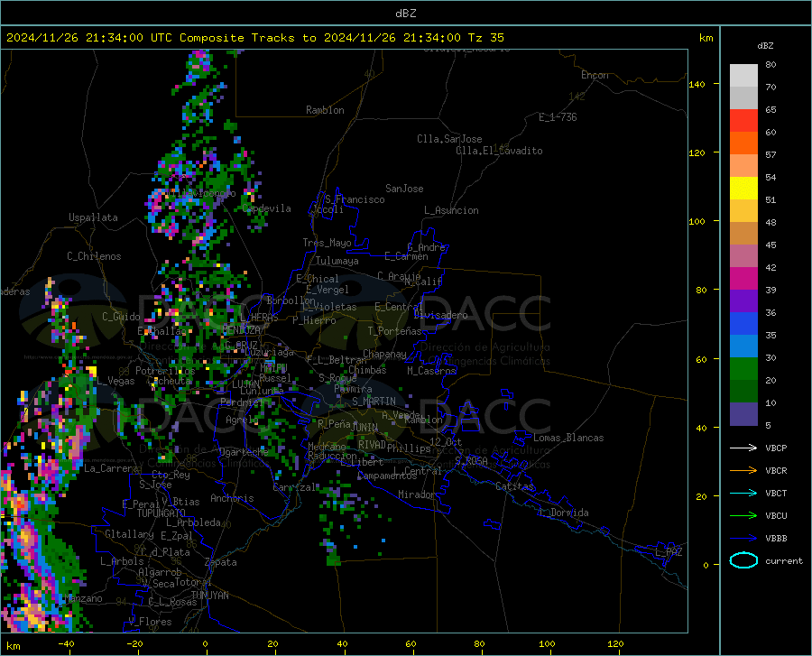Click the cyan 'current' ellipse symbol
812x656 pixels.
point(743,560)
